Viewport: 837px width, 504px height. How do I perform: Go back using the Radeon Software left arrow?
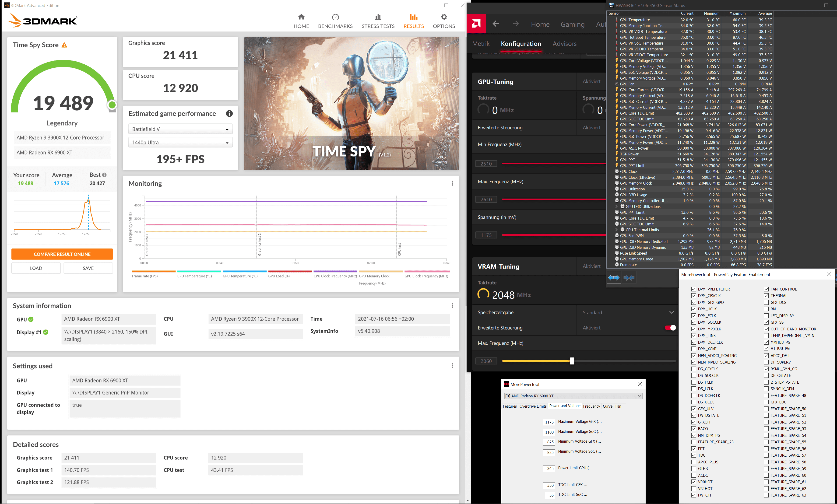click(496, 24)
